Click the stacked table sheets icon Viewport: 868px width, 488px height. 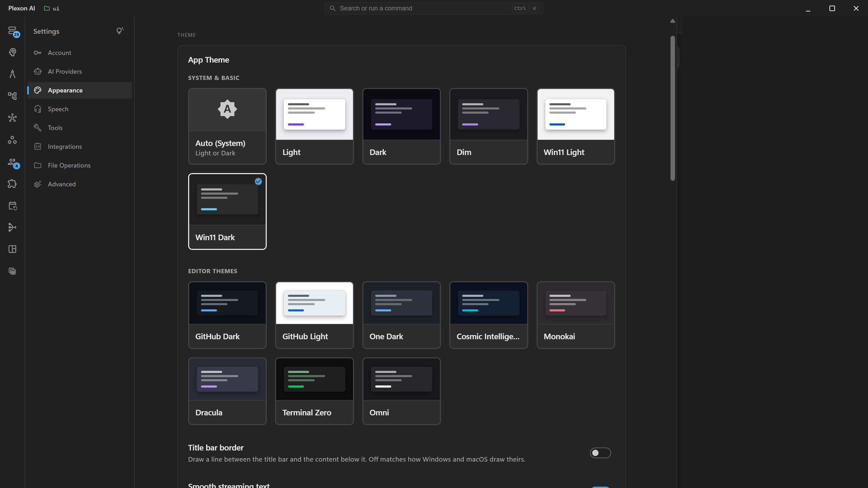(x=13, y=271)
